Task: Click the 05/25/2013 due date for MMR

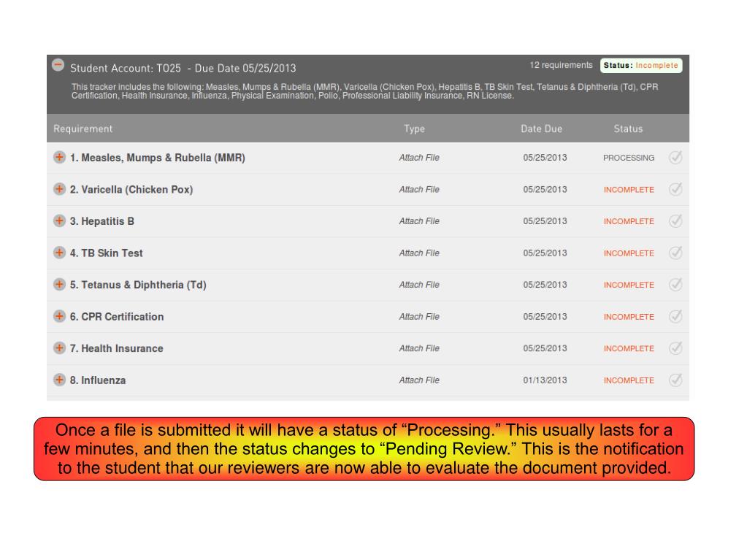Action: pos(545,158)
